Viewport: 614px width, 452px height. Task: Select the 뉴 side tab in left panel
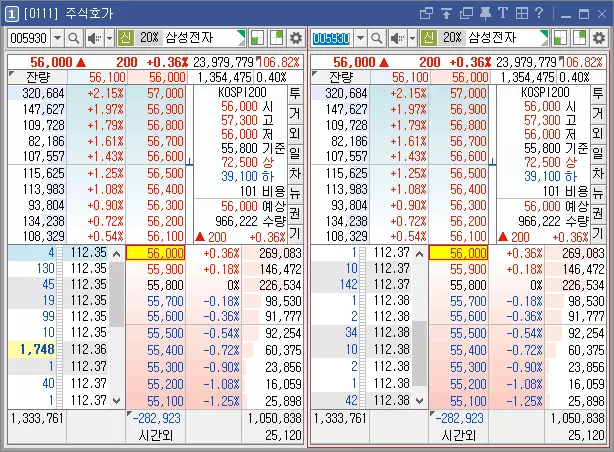[x=295, y=193]
